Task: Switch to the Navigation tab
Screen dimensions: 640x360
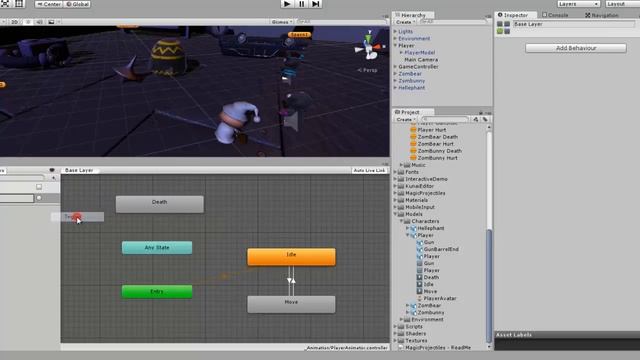Action: click(x=602, y=15)
